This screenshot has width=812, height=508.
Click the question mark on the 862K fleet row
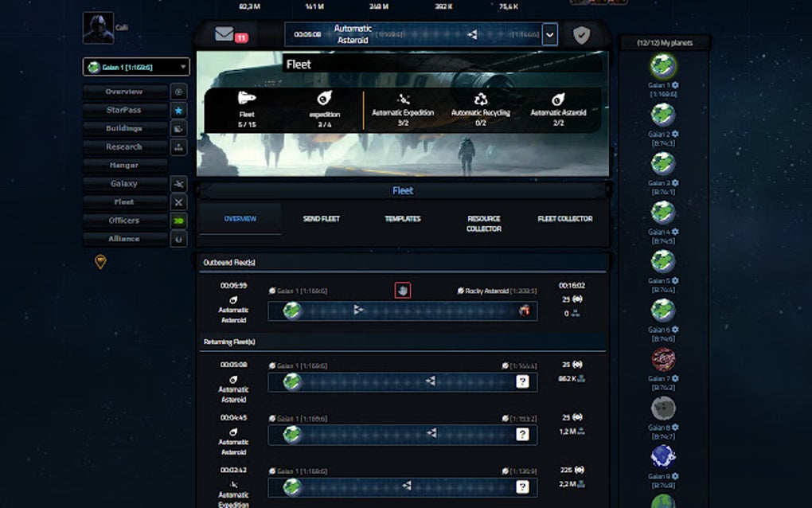click(522, 382)
